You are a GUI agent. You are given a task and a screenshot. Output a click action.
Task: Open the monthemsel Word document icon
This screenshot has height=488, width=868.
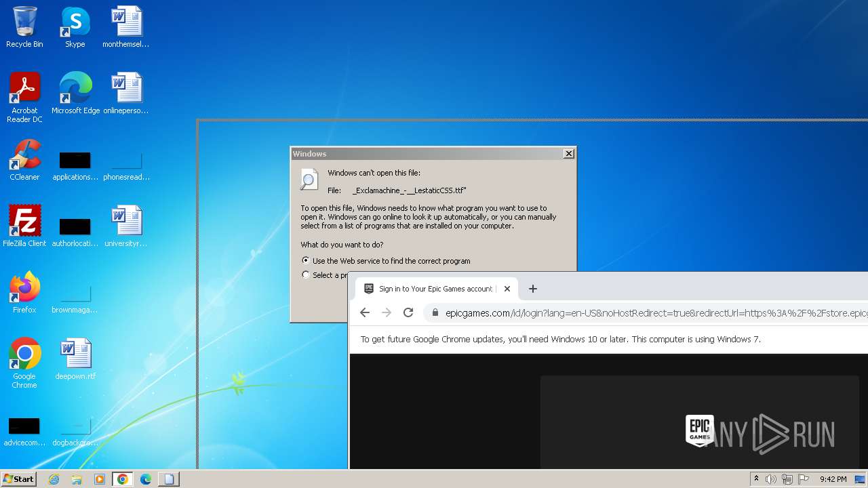(126, 27)
